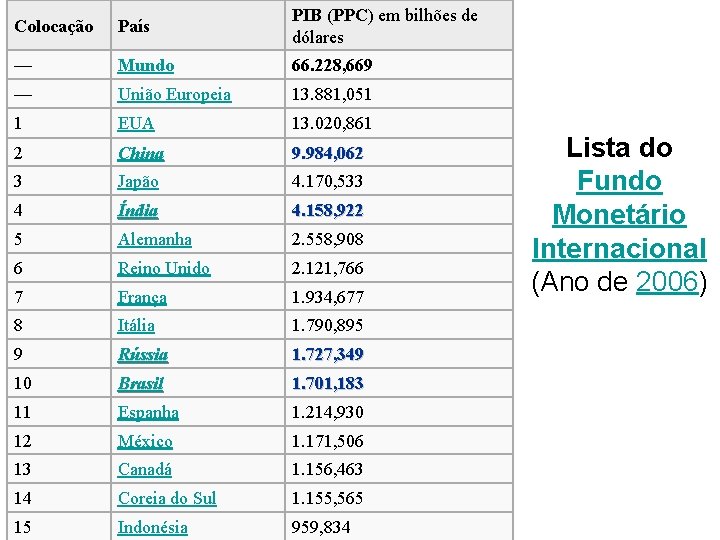Open the EUA country link
Screen dimensions: 720x540
coord(136,124)
